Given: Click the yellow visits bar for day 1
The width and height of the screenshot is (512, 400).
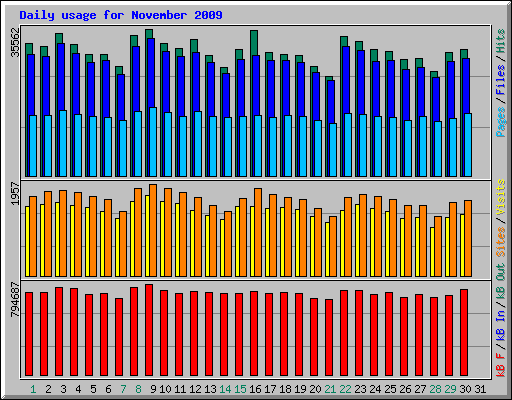Looking at the screenshot, I should pyautogui.click(x=27, y=241).
